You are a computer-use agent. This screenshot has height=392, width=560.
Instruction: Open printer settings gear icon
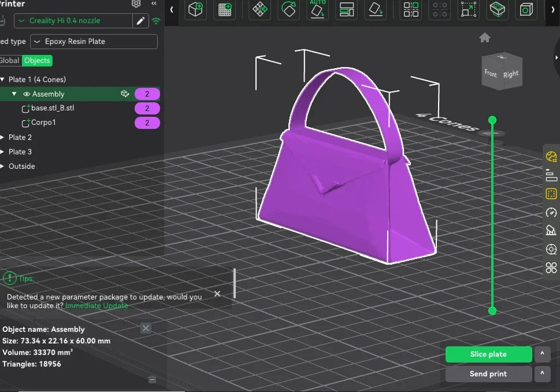(136, 3)
